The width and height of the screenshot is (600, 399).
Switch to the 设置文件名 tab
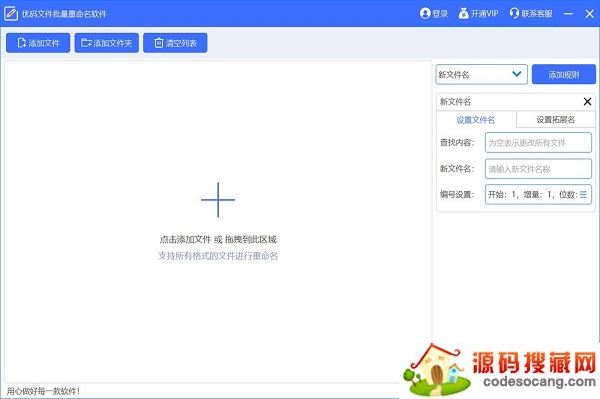[x=476, y=120]
